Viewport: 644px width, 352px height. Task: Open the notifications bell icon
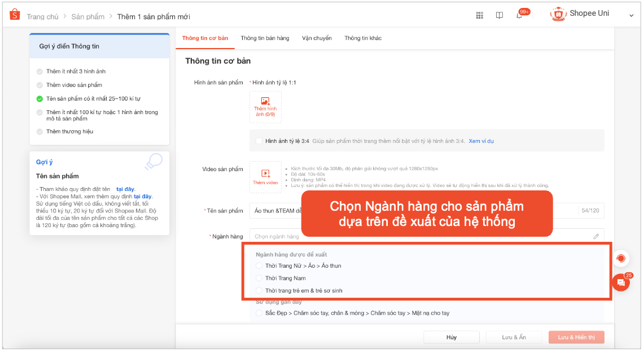(x=519, y=15)
